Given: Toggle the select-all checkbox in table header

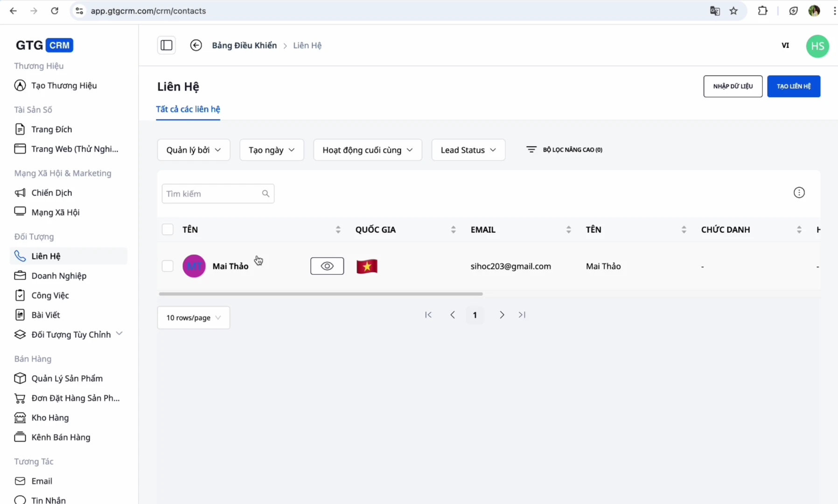Looking at the screenshot, I should 167,229.
